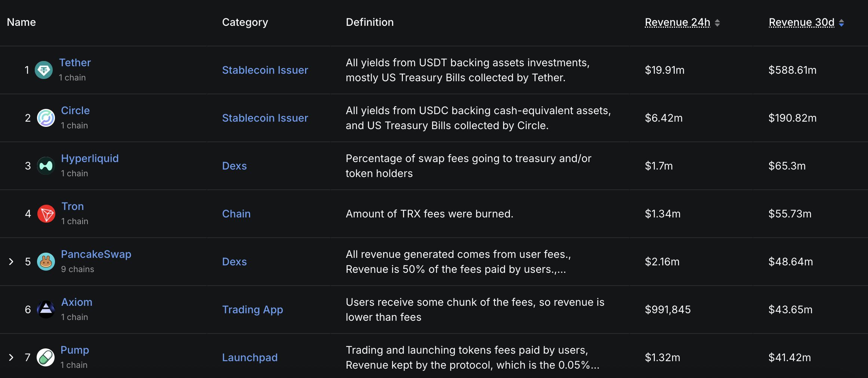The height and width of the screenshot is (378, 868).
Task: Open the Chain category link
Action: pos(236,214)
